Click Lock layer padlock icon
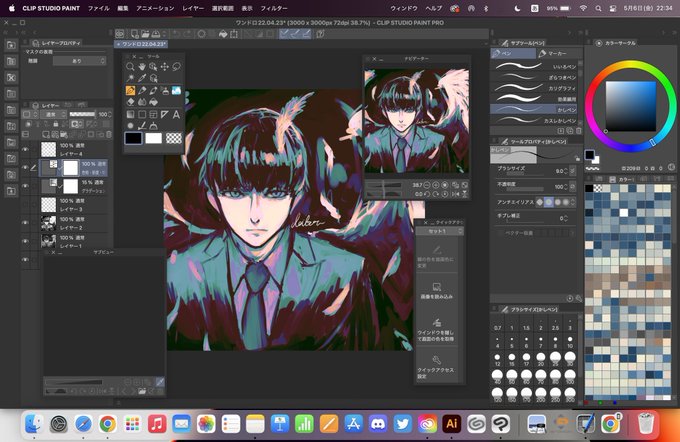This screenshot has height=442, width=680. pos(56,124)
